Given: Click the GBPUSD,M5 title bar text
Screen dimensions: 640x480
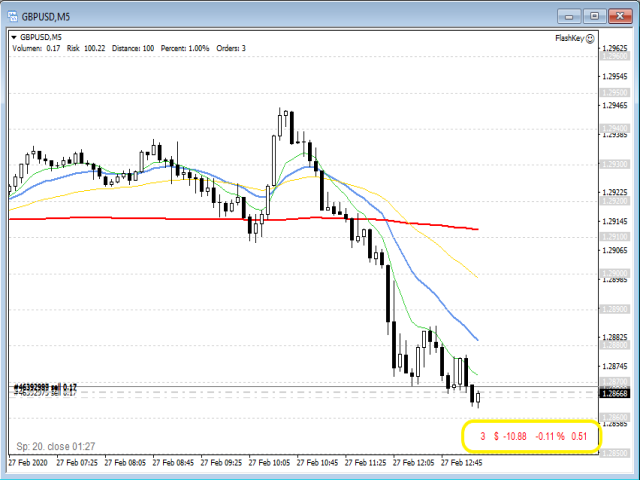Looking at the screenshot, I should (46, 17).
